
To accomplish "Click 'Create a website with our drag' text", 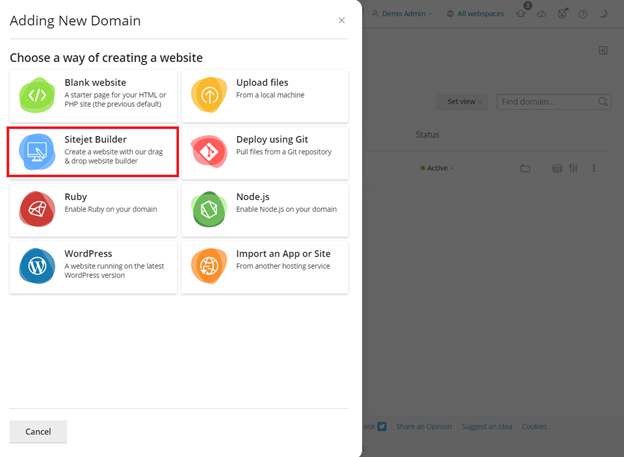I will pyautogui.click(x=113, y=152).
